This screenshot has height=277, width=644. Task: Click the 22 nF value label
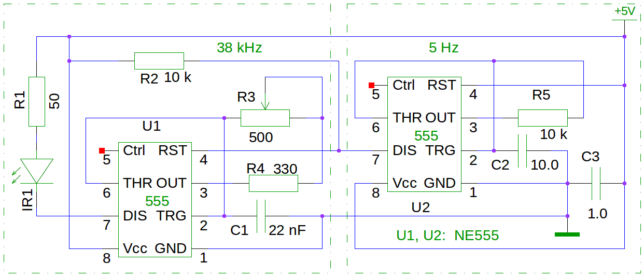pyautogui.click(x=287, y=230)
